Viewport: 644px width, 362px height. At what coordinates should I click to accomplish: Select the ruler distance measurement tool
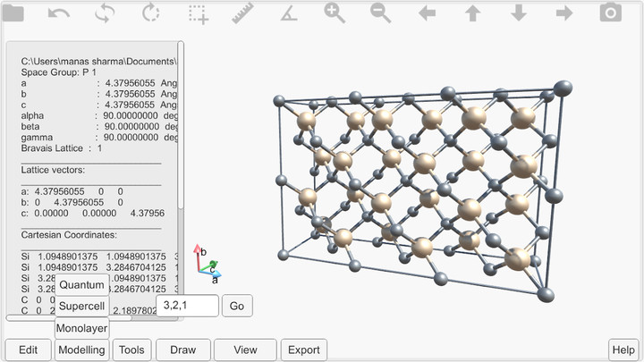point(242,13)
